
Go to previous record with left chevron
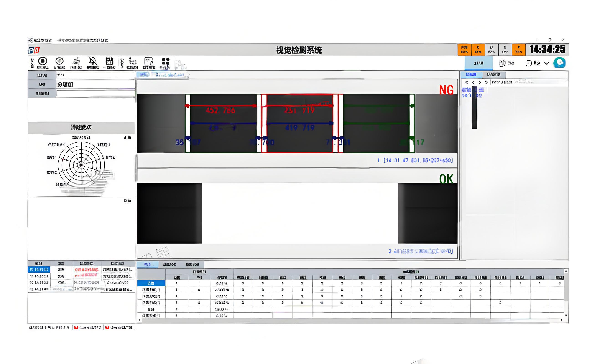pyautogui.click(x=473, y=82)
